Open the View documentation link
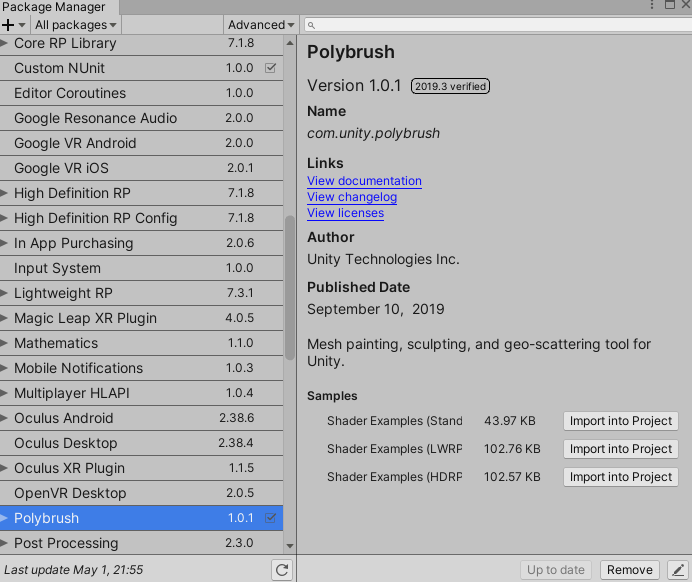The height and width of the screenshot is (582, 692). click(365, 181)
